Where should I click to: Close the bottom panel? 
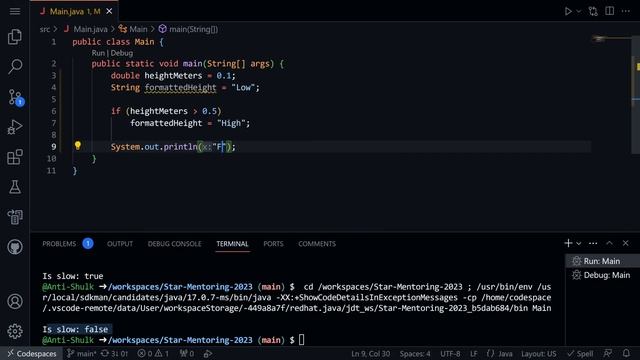(x=625, y=243)
